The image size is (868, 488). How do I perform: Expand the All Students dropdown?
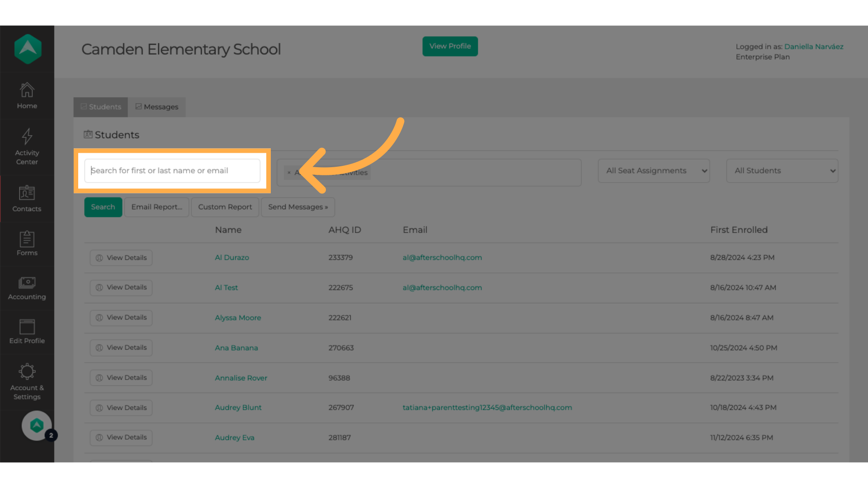coord(782,171)
